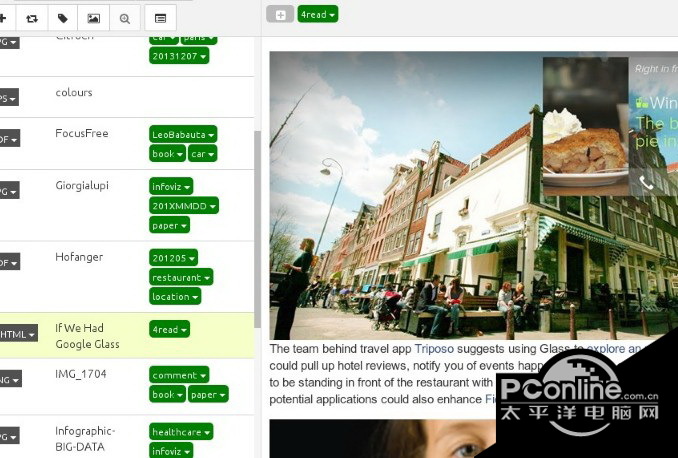
Task: Open the book tag on FocusFree row
Action: pyautogui.click(x=167, y=154)
